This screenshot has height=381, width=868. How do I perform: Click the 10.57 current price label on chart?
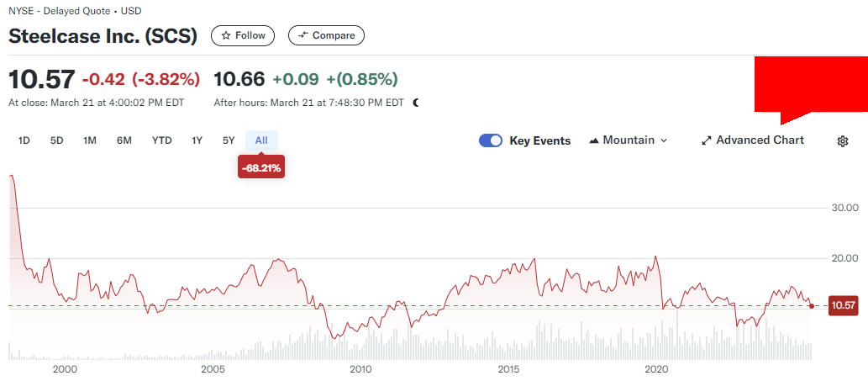844,305
